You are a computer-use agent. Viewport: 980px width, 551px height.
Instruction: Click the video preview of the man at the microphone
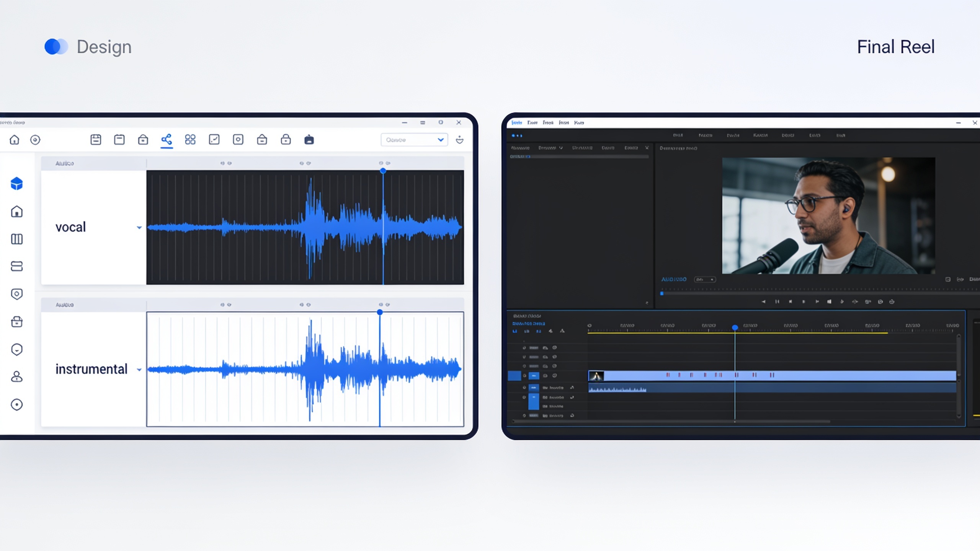tap(828, 215)
